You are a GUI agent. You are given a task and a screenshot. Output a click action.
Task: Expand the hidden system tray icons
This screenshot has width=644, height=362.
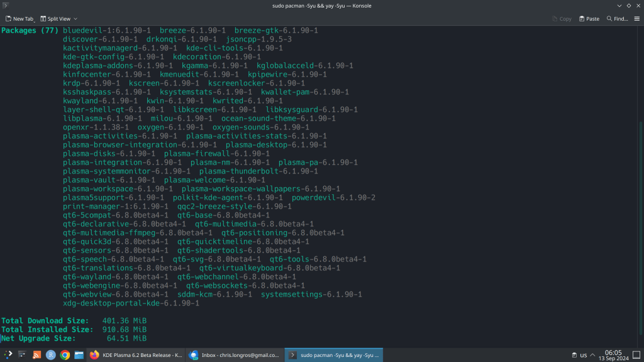coord(594,354)
